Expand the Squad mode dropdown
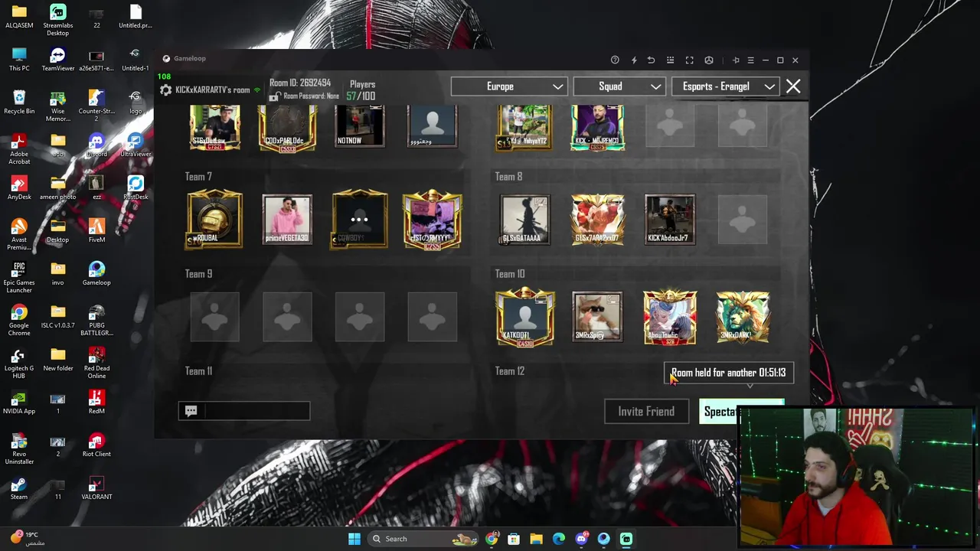Viewport: 980px width, 551px height. [619, 86]
